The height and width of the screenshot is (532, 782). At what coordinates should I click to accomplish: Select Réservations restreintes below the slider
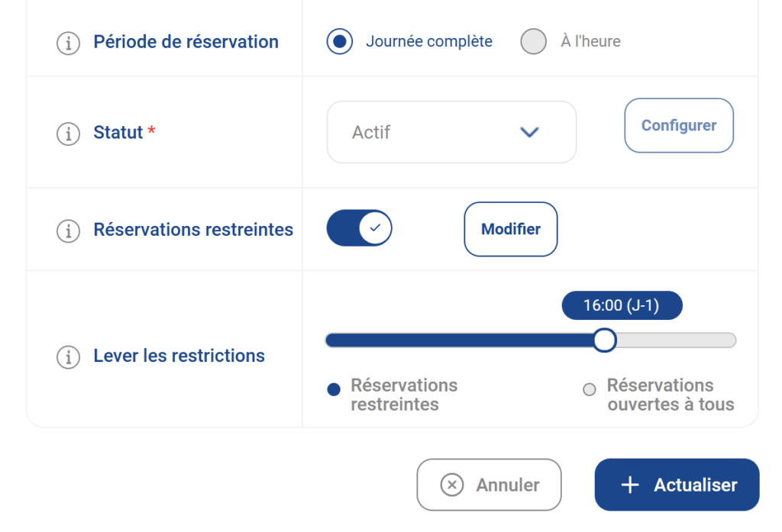(334, 389)
